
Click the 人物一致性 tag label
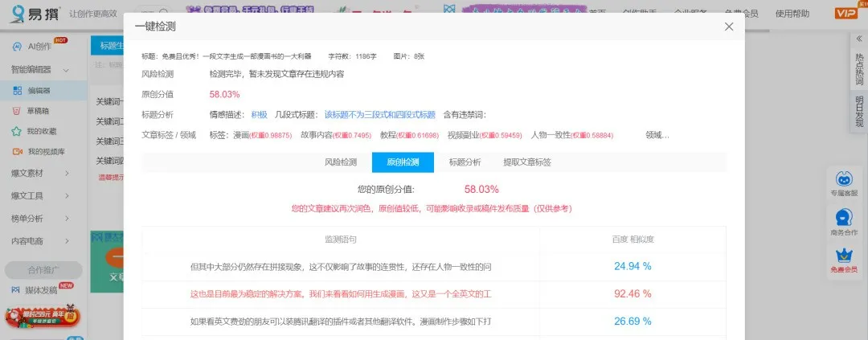[x=551, y=134]
